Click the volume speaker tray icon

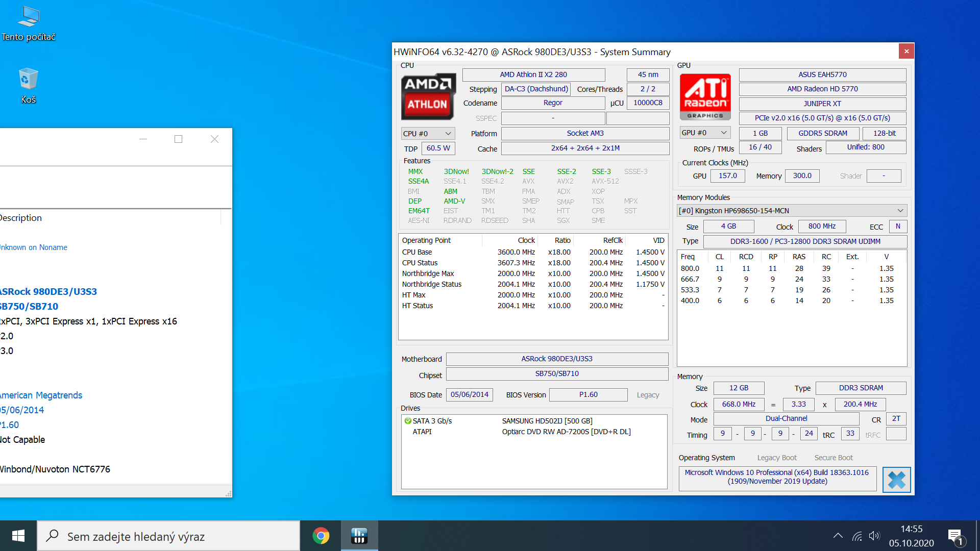(874, 536)
